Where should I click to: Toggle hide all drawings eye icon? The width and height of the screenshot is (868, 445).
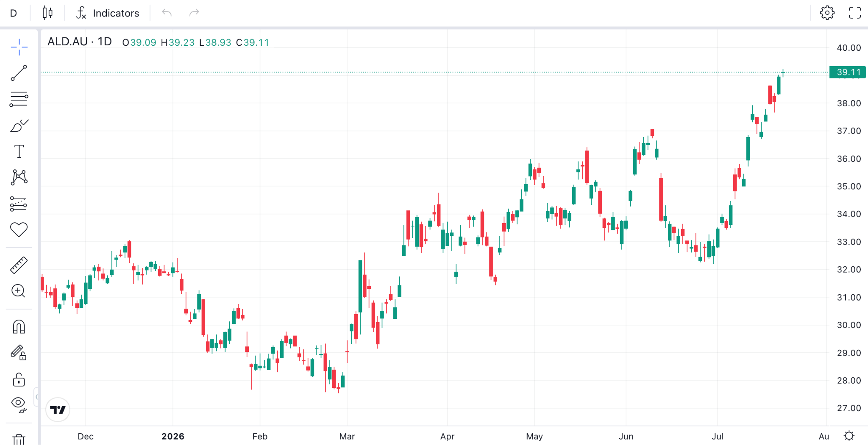(x=19, y=404)
